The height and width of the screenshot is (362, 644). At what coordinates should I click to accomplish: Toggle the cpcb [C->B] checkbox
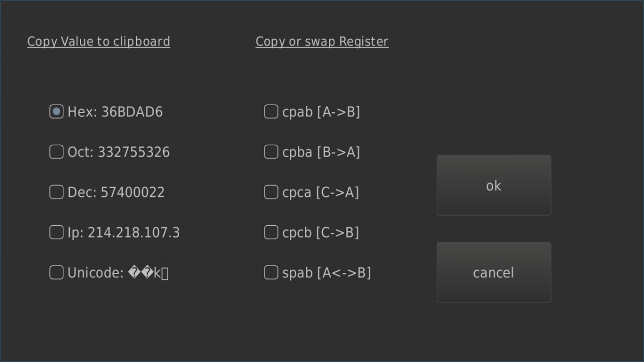[271, 232]
